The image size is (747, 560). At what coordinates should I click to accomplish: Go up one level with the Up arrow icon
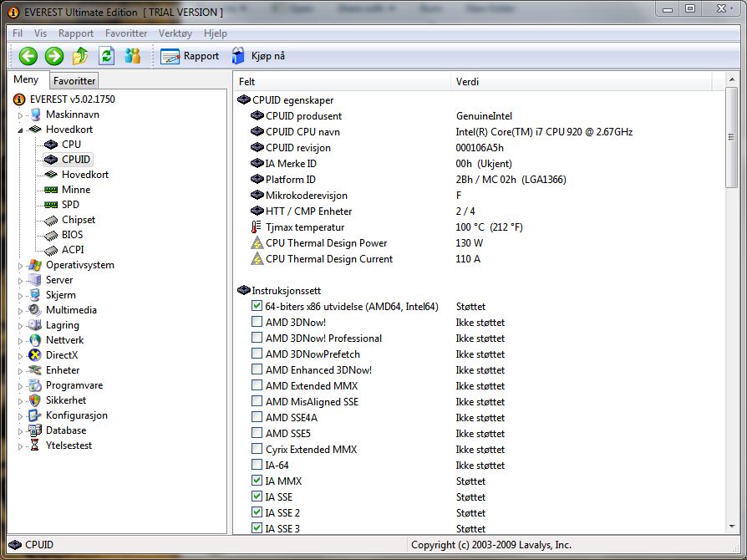click(x=80, y=56)
